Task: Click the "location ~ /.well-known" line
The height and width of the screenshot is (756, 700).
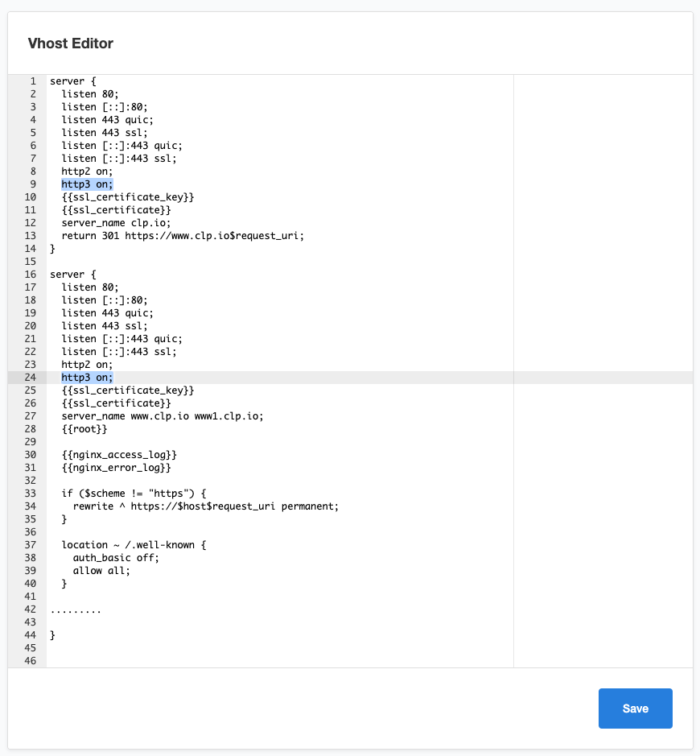Action: pos(134,545)
